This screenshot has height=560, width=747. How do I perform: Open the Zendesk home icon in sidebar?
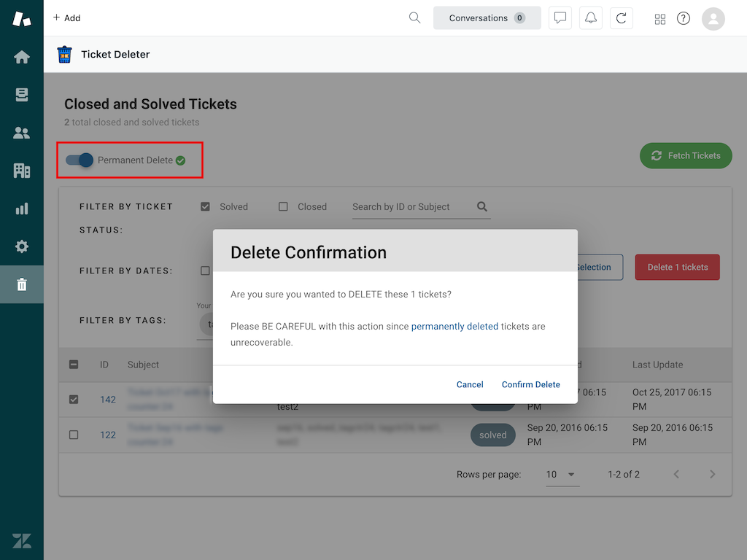pyautogui.click(x=21, y=57)
